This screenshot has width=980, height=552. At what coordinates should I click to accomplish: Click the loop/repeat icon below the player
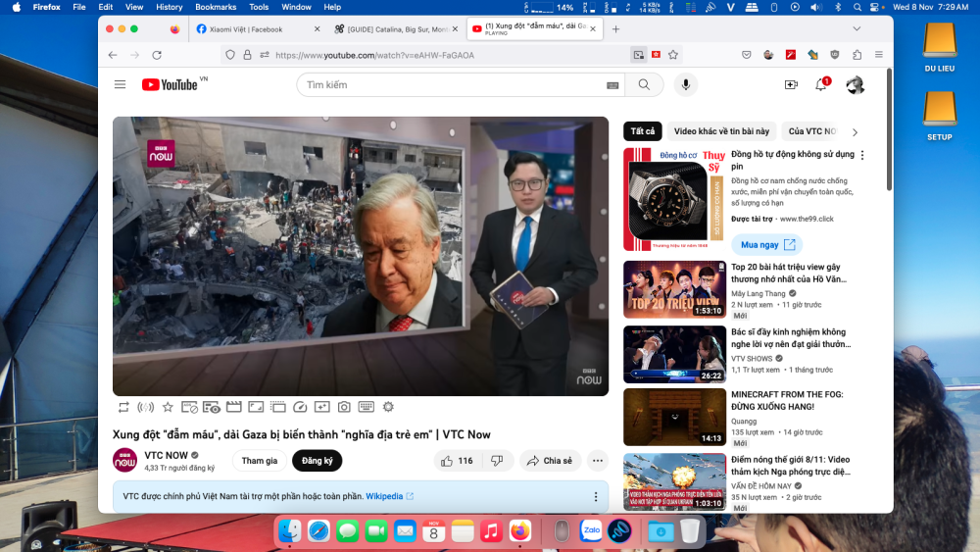[123, 407]
